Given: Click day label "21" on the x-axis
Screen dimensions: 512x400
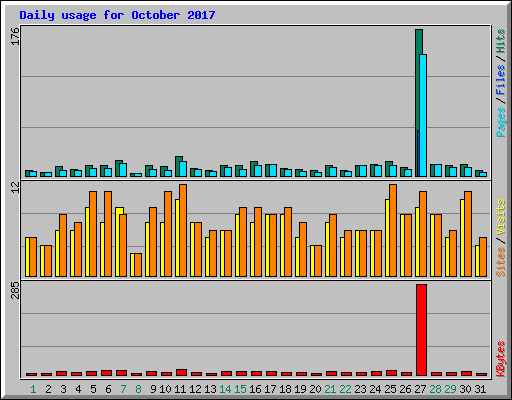Looking at the screenshot, I should pyautogui.click(x=330, y=389).
